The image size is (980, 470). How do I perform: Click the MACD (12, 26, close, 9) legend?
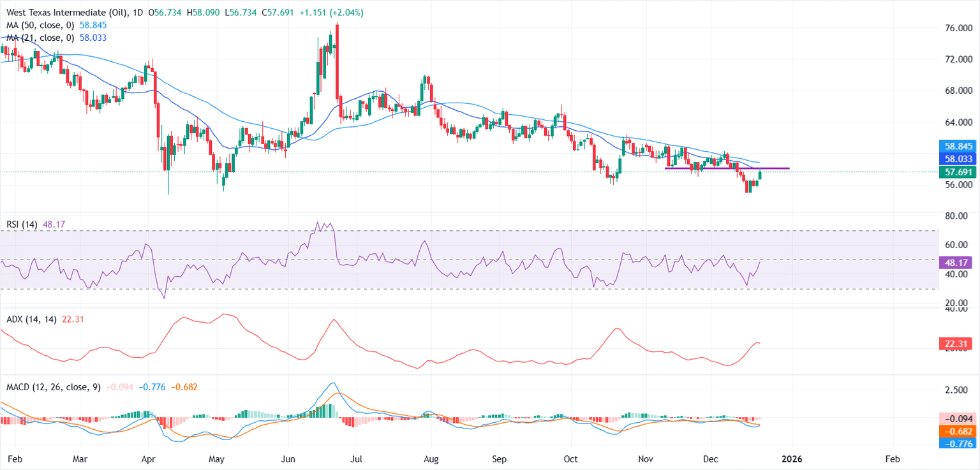click(53, 387)
